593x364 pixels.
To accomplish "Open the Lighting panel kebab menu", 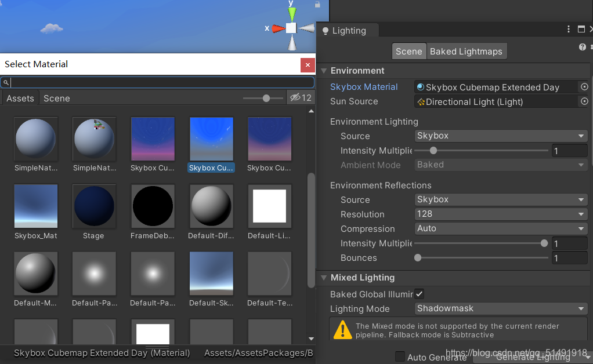I will (x=568, y=28).
